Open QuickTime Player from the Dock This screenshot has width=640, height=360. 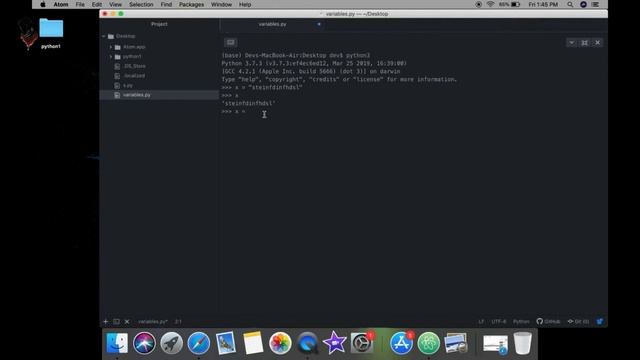307,343
